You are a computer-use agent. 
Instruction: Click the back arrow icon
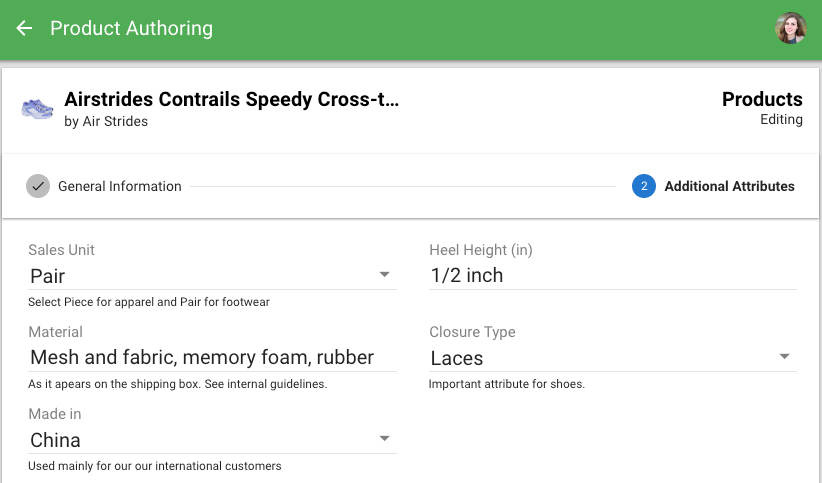(x=24, y=28)
